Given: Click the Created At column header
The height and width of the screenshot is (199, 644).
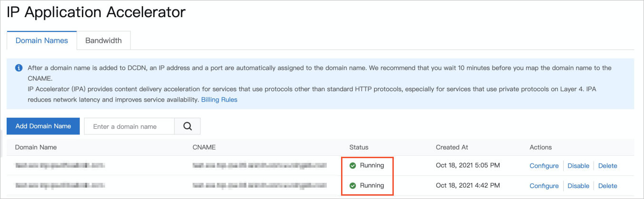Looking at the screenshot, I should pos(452,147).
